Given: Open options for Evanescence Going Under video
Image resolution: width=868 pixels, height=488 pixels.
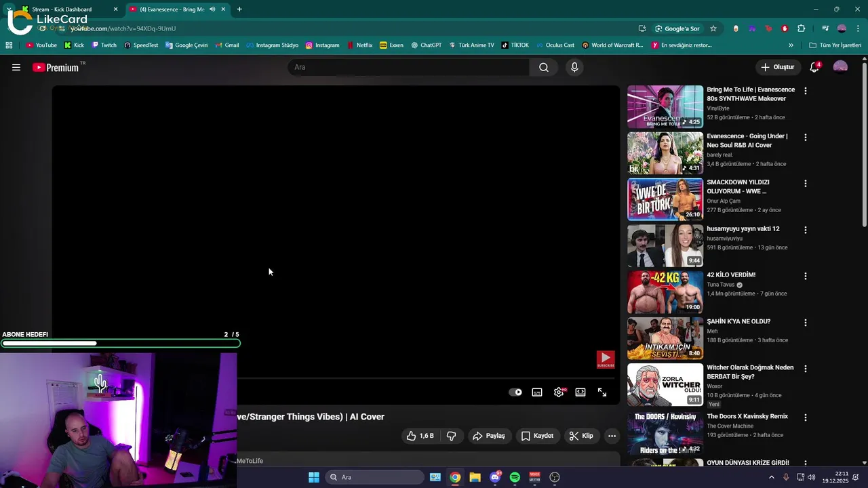Looking at the screenshot, I should tap(806, 137).
